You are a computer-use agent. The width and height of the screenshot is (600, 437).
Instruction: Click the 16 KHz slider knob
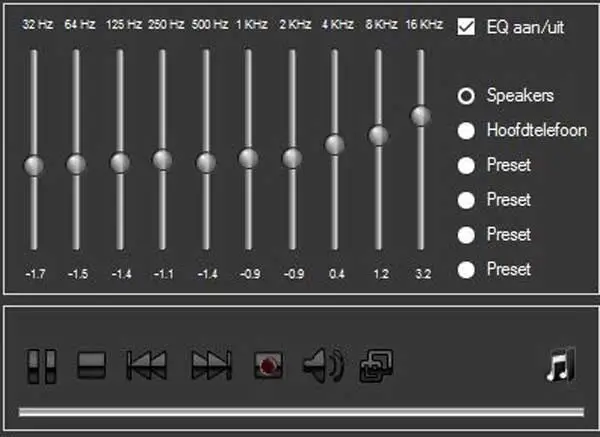(x=421, y=116)
